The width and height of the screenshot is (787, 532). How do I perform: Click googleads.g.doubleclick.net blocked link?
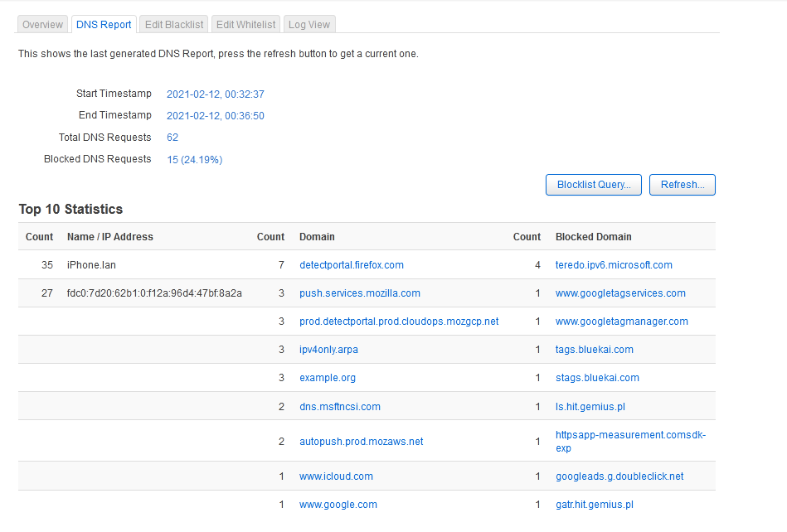619,476
